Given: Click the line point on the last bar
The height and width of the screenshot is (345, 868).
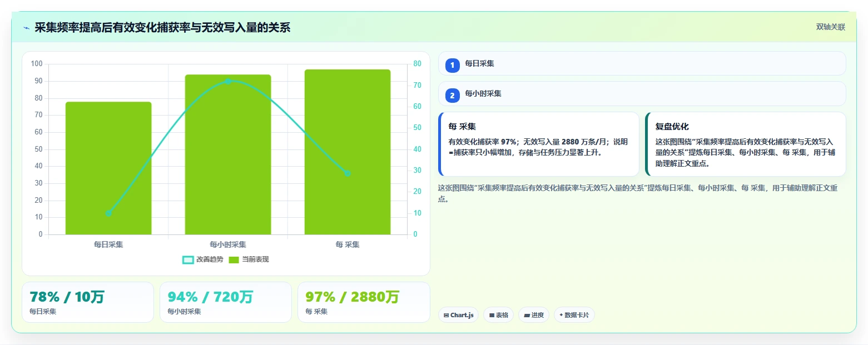Looking at the screenshot, I should pyautogui.click(x=348, y=173).
